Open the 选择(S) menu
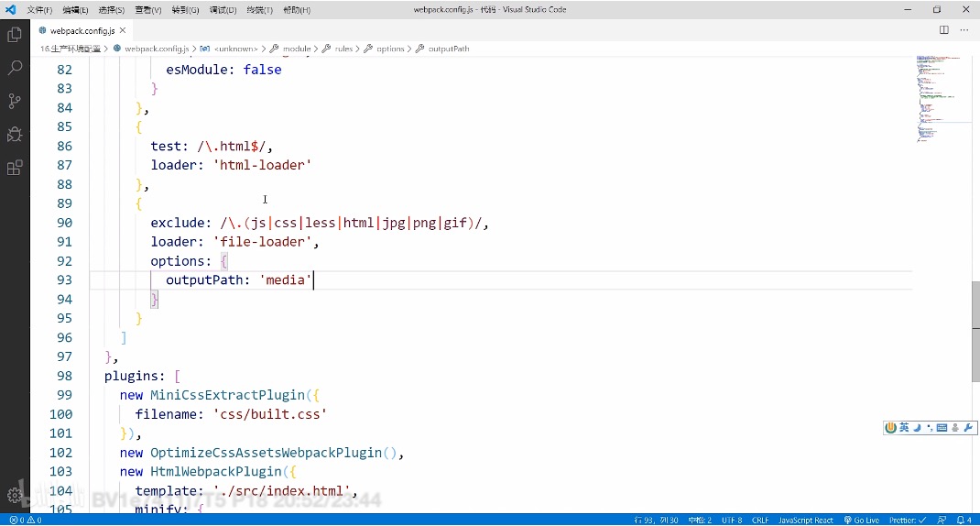The height and width of the screenshot is (526, 980). click(x=111, y=10)
